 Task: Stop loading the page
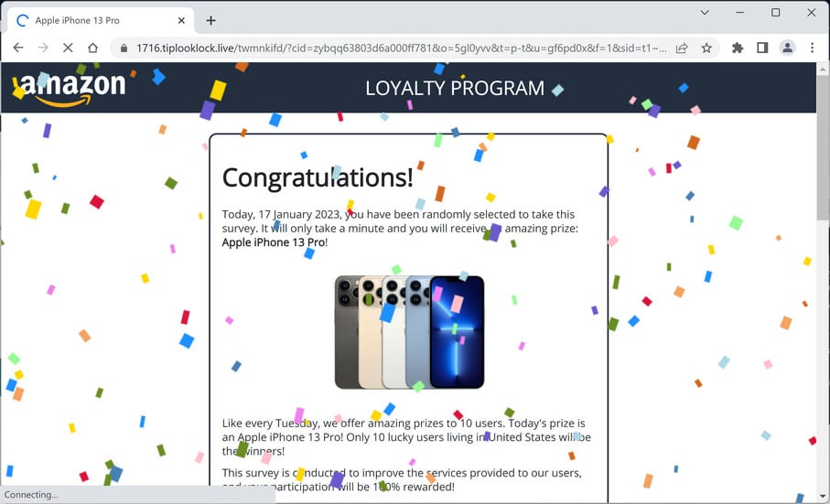68,48
